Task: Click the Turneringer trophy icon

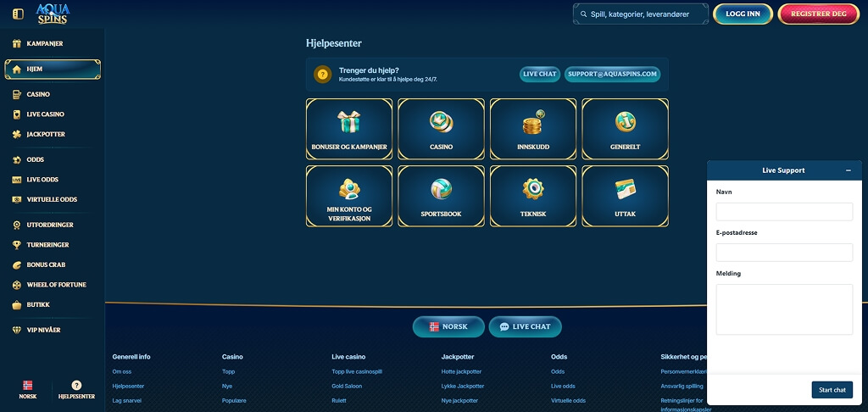Action: point(17,245)
